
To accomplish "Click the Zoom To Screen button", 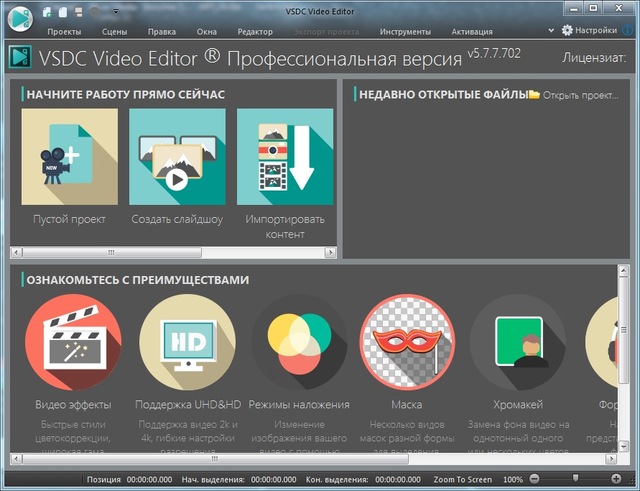I will 463,480.
